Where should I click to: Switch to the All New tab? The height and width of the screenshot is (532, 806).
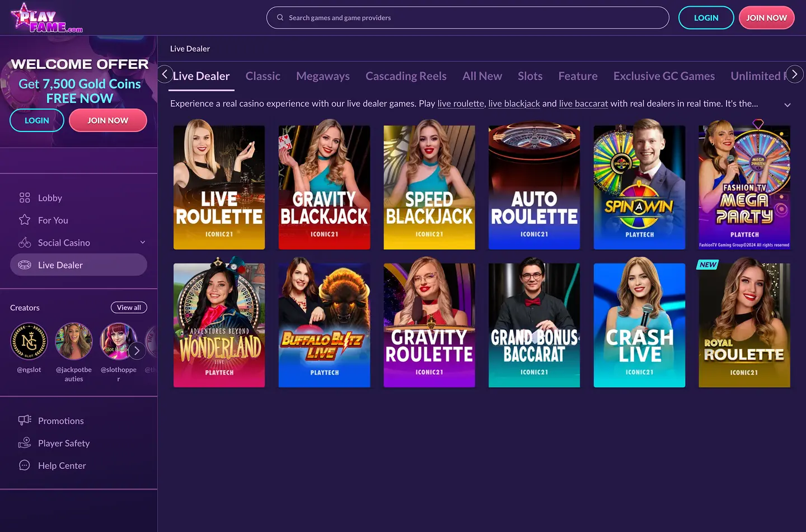click(482, 76)
